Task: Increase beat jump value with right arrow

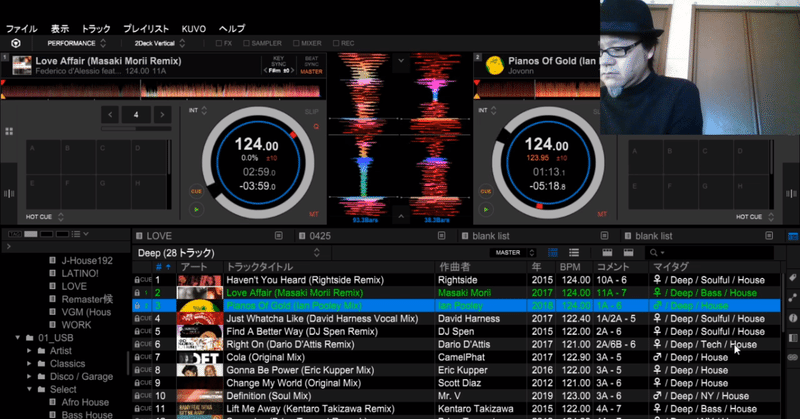Action: 162,115
